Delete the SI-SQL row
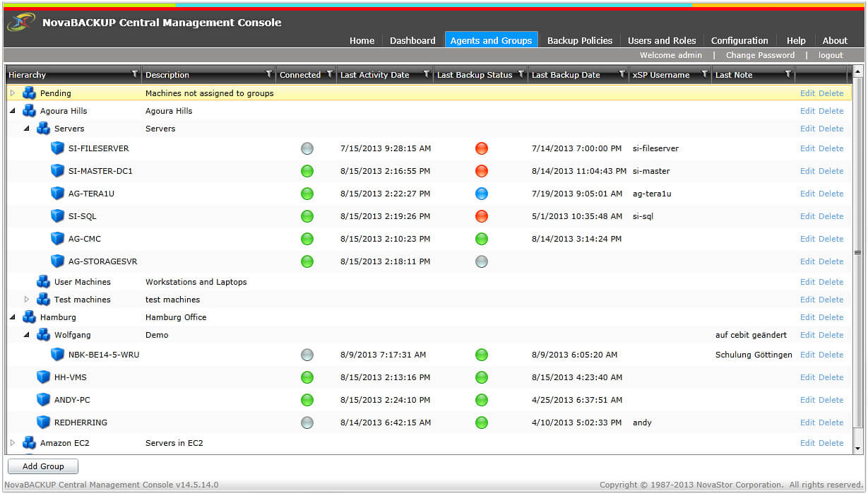 pos(831,216)
